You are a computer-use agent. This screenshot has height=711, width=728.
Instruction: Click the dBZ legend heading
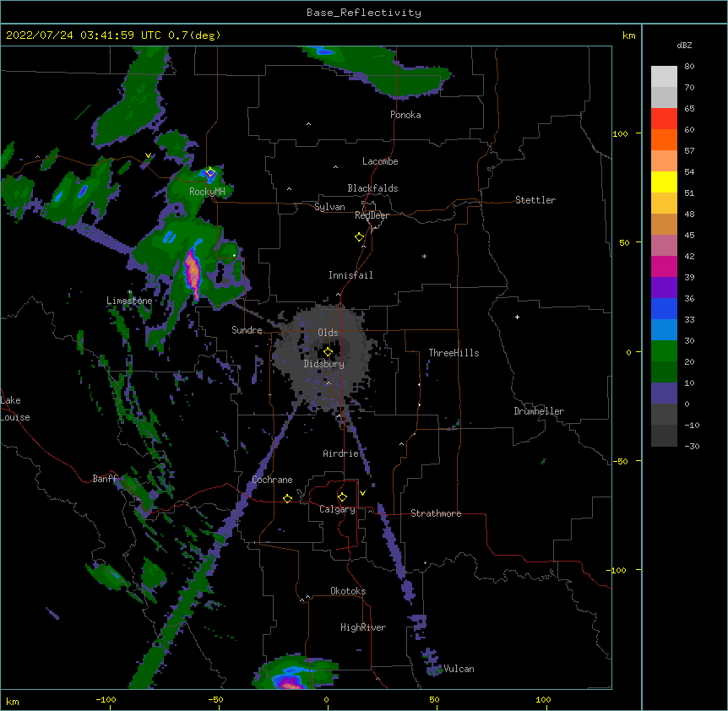(x=684, y=45)
